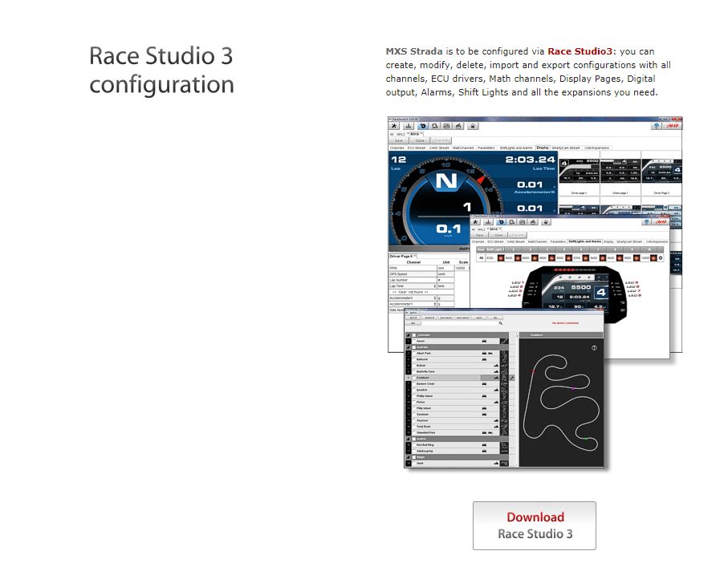Click the Albert Park track shape thumbnail
The image size is (728, 567).
(504, 353)
